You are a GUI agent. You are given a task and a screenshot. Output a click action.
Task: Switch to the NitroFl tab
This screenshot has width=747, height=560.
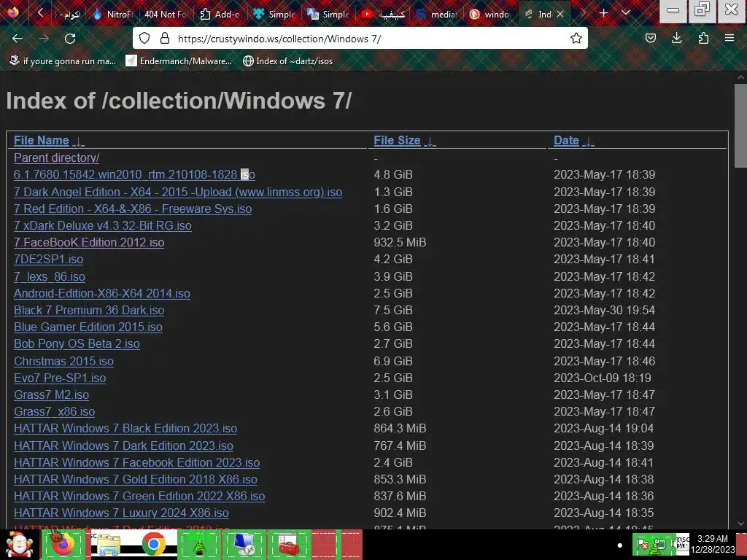pyautogui.click(x=113, y=15)
